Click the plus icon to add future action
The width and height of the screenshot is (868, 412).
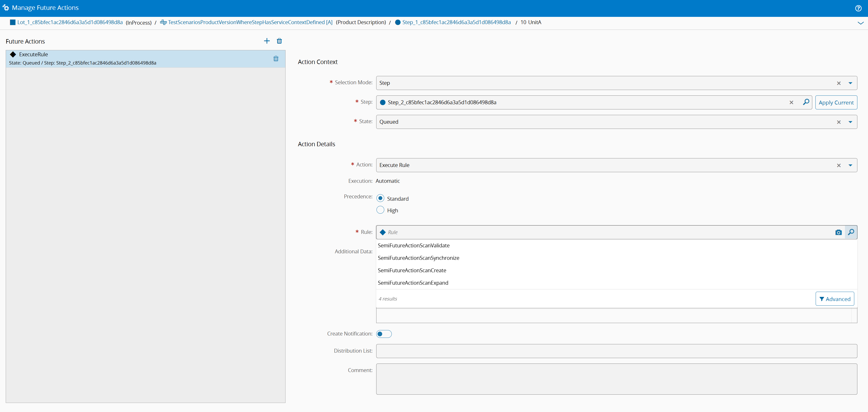tap(267, 41)
